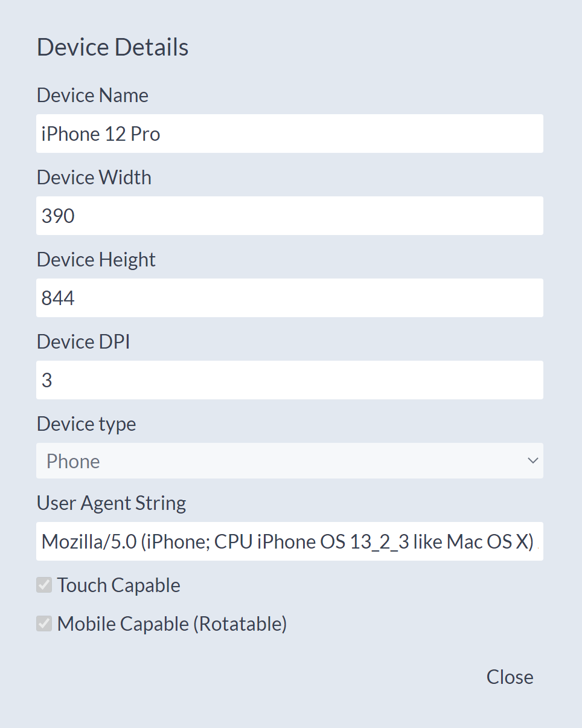Select the Device Height field showing 844
The image size is (582, 728).
click(x=290, y=298)
